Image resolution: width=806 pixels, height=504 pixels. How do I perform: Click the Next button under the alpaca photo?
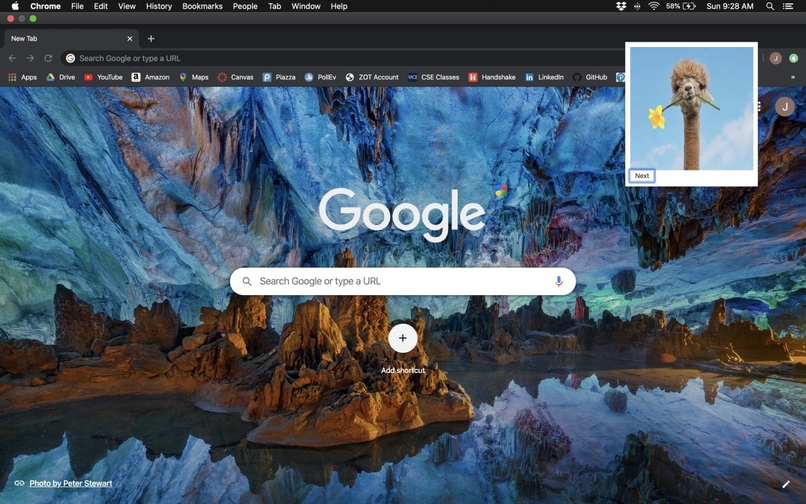[x=642, y=175]
